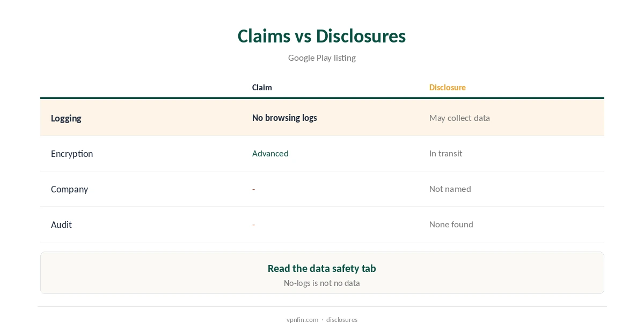Select the 'Logging' row label
The width and height of the screenshot is (644, 330).
click(66, 118)
